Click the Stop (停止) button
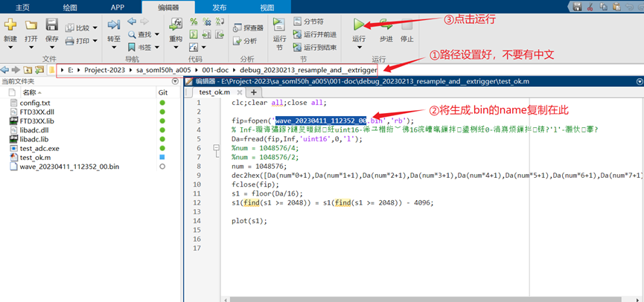Viewport: 644px width, 302px height. 407,30
